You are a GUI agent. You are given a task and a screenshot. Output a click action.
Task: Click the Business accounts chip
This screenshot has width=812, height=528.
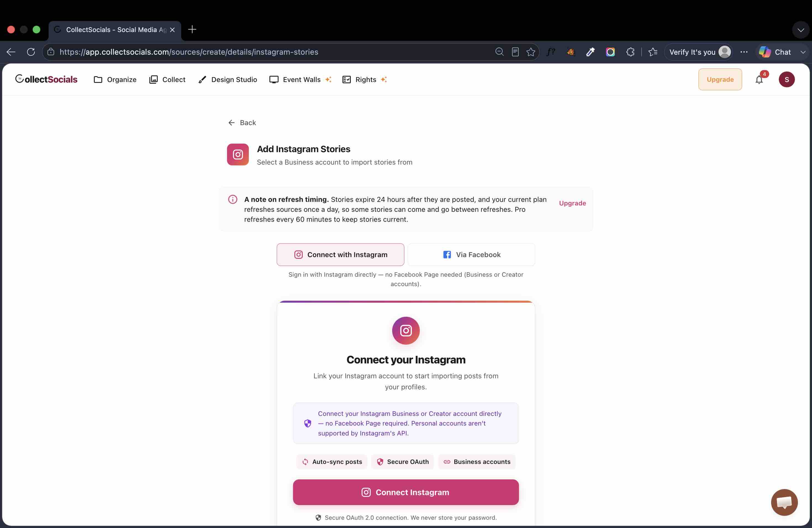pos(477,461)
